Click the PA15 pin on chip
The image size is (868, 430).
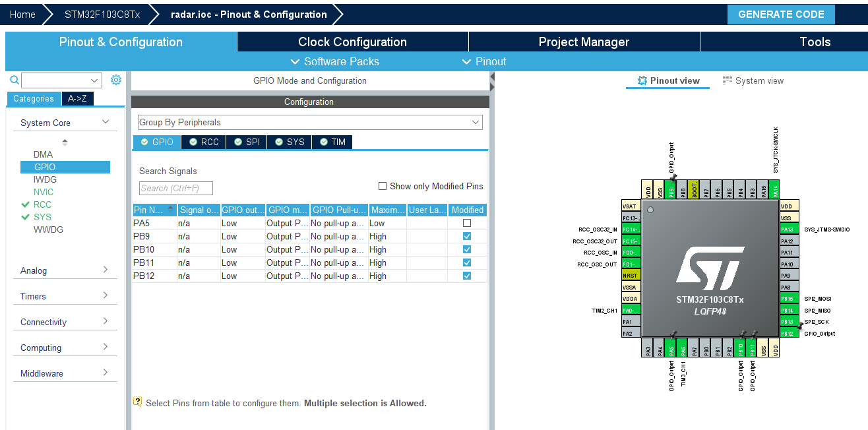tap(764, 189)
